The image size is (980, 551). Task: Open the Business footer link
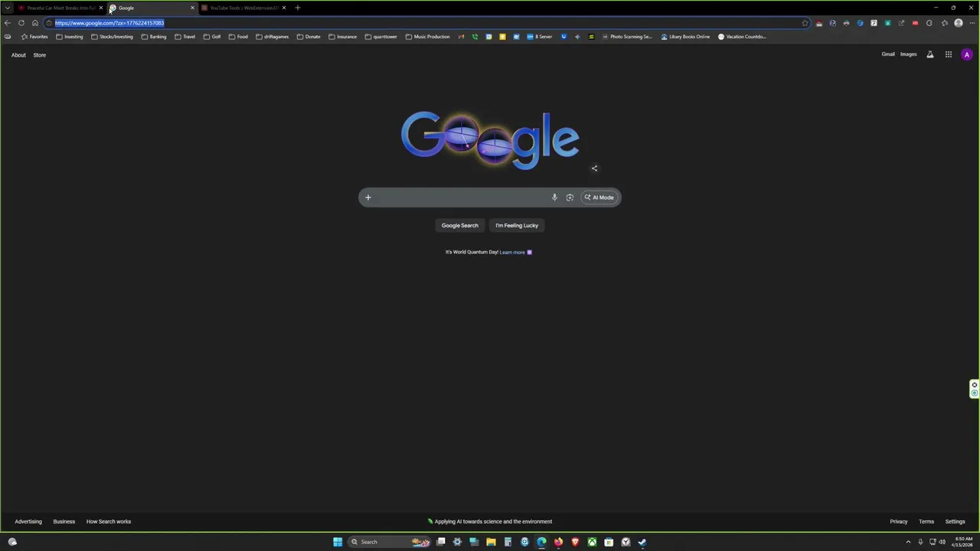pyautogui.click(x=64, y=522)
